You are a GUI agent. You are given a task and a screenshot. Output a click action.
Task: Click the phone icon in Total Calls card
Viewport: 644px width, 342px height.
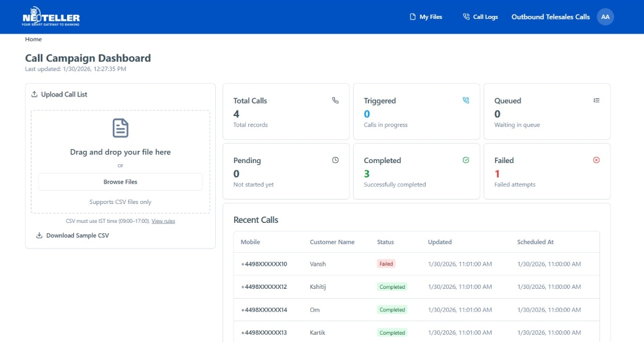coord(335,100)
